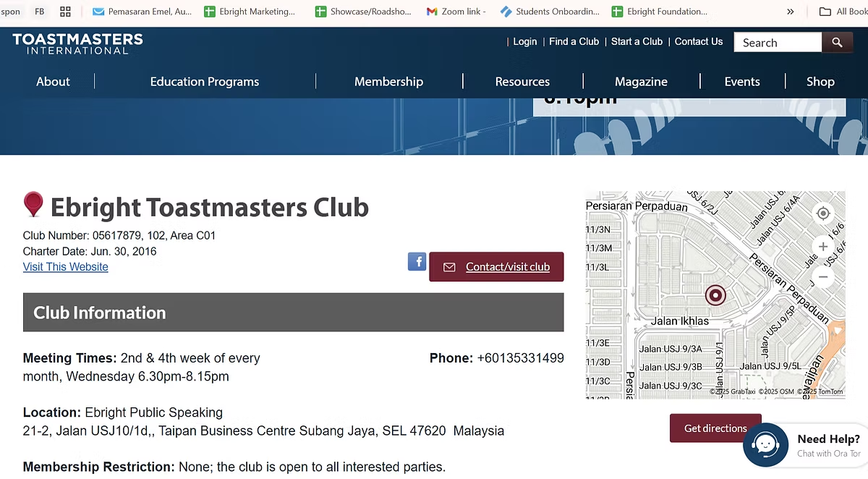Viewport: 868px width, 479px height.
Task: Click the club address line with Taipan Business Centre
Action: click(x=263, y=431)
